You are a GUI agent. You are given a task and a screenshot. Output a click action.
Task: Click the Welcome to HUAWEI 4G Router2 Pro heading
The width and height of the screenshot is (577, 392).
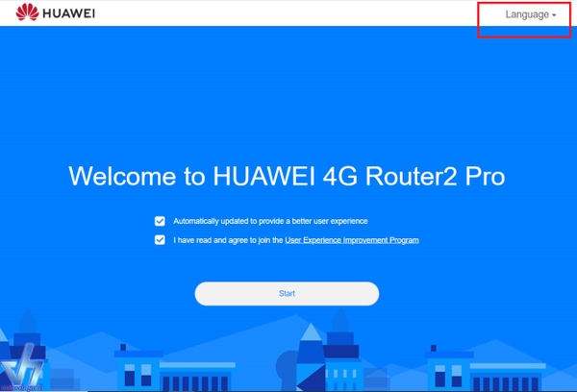click(287, 176)
